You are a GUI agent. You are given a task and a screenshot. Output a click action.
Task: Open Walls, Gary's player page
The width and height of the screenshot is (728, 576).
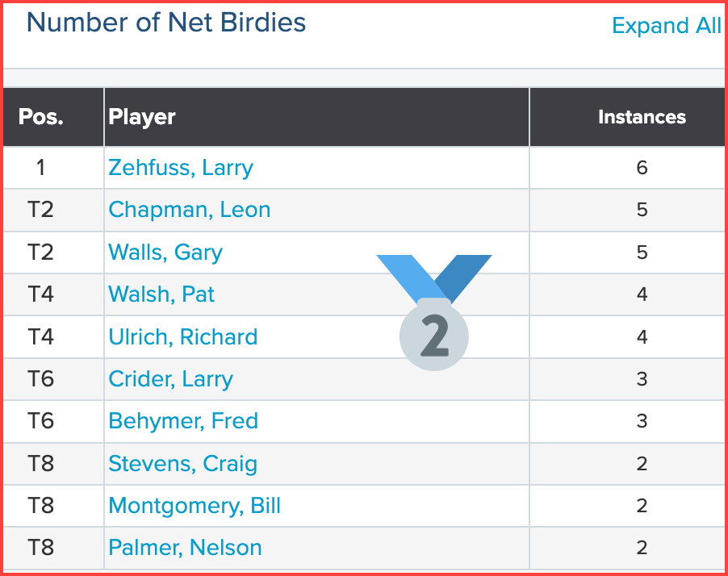click(x=165, y=253)
